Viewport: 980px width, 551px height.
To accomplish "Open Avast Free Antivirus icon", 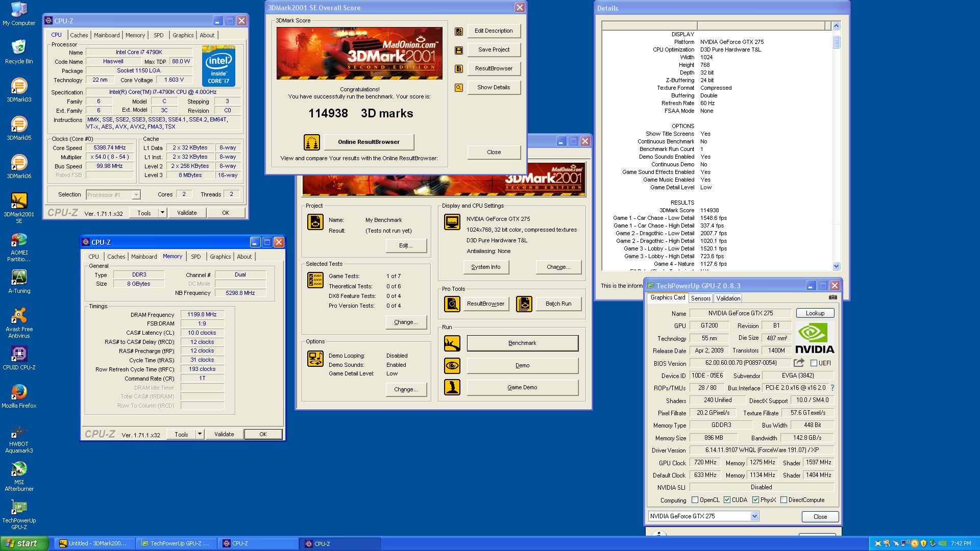I will [x=19, y=322].
